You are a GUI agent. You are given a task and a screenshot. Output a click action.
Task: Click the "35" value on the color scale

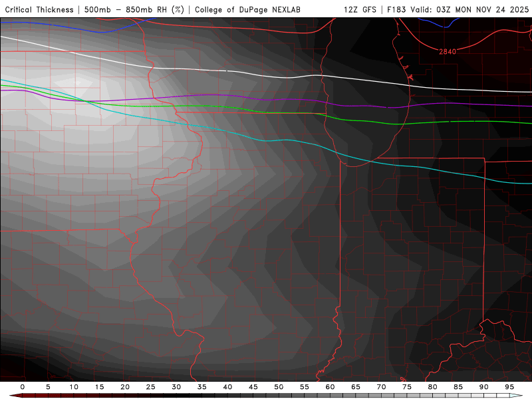tap(202, 387)
